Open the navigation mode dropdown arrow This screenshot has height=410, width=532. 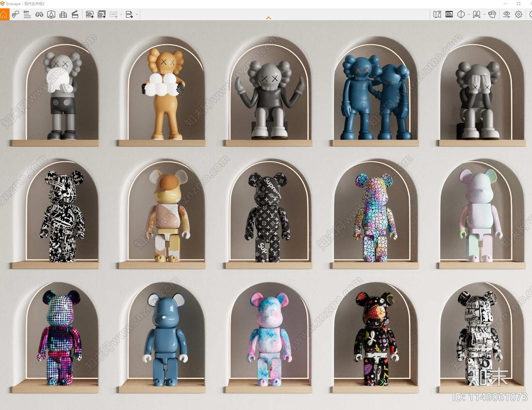point(484,14)
